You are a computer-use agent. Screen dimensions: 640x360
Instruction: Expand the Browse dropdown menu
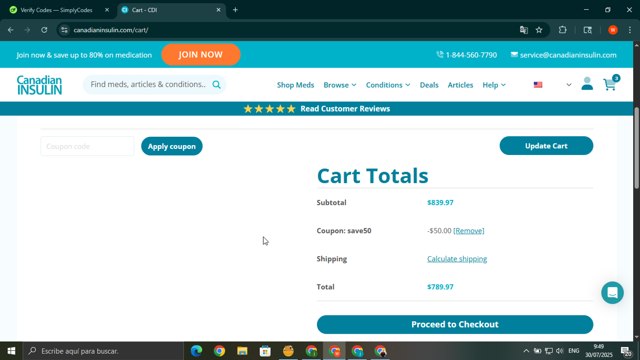click(340, 85)
